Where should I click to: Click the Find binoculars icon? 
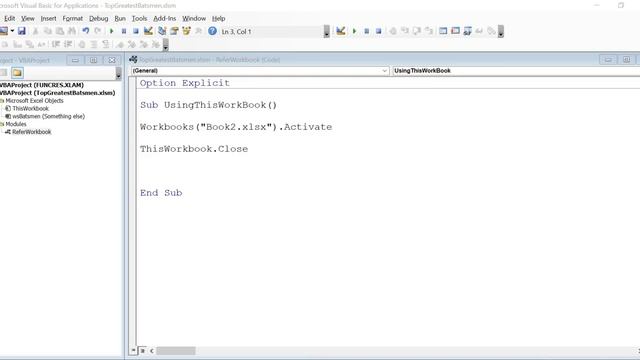[72, 31]
